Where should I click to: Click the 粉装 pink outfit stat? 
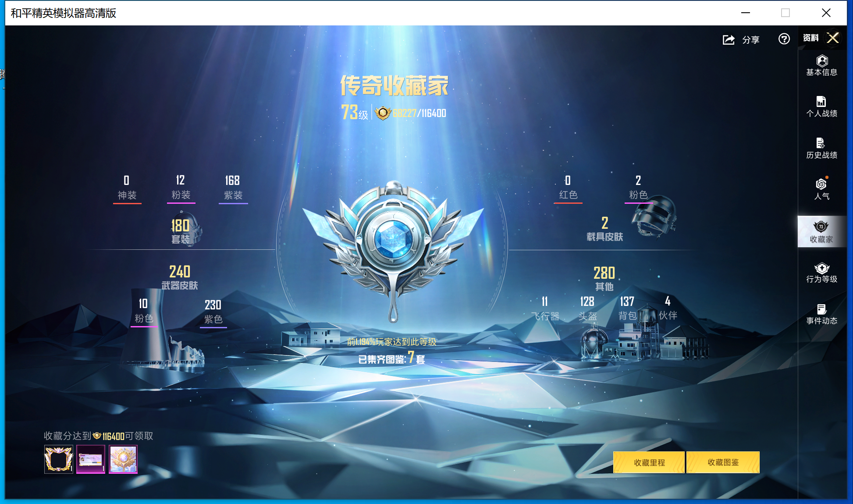(181, 188)
